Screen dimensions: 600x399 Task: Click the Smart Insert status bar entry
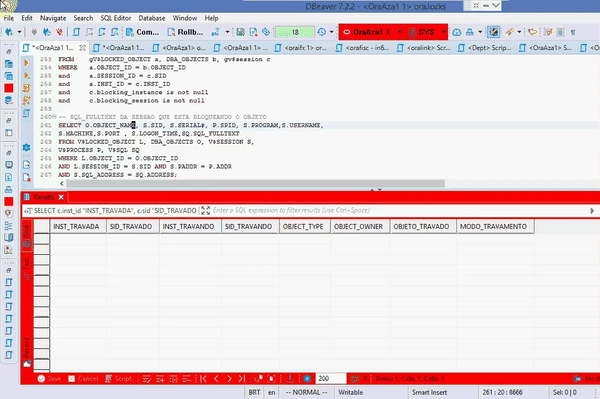(429, 392)
